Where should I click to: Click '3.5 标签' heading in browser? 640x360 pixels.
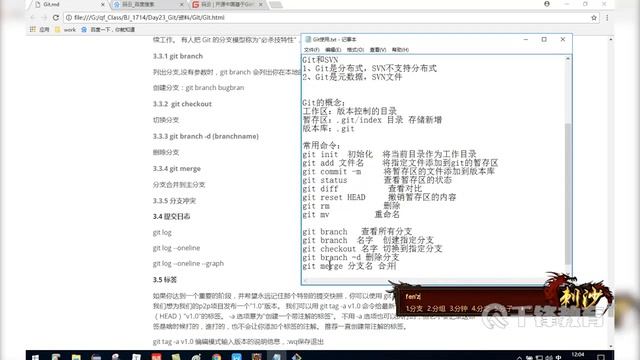165,280
